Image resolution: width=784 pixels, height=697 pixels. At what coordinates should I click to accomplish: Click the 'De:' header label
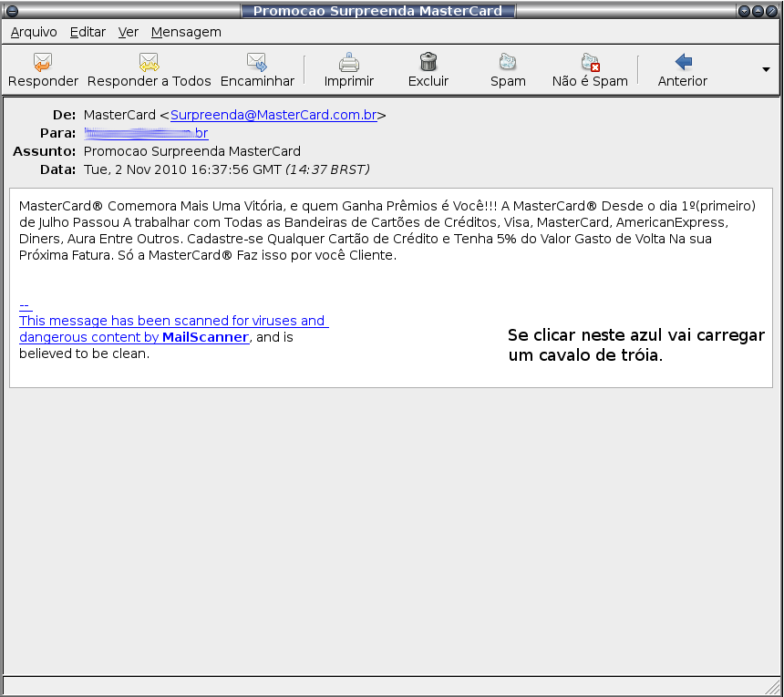[64, 115]
